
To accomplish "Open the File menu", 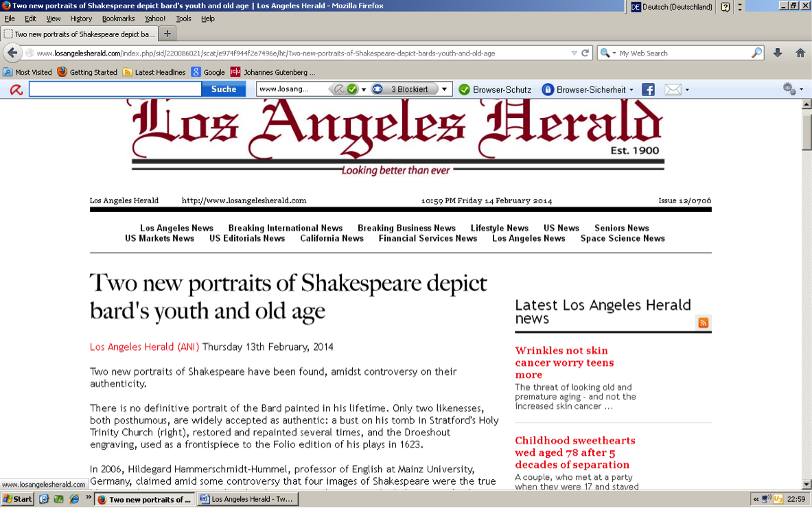I will [10, 19].
